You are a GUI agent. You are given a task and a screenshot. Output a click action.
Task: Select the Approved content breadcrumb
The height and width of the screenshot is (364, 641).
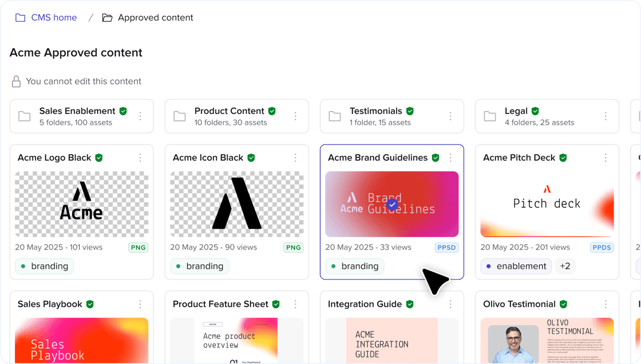point(155,18)
